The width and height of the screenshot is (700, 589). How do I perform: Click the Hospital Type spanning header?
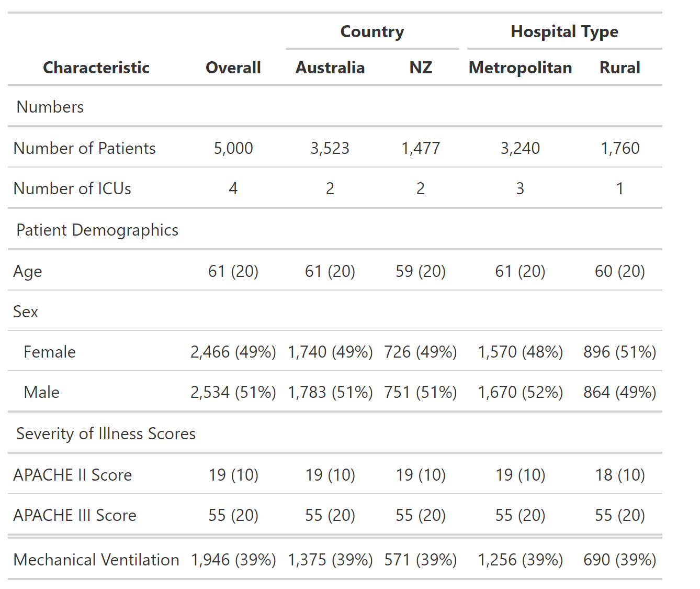point(564,31)
